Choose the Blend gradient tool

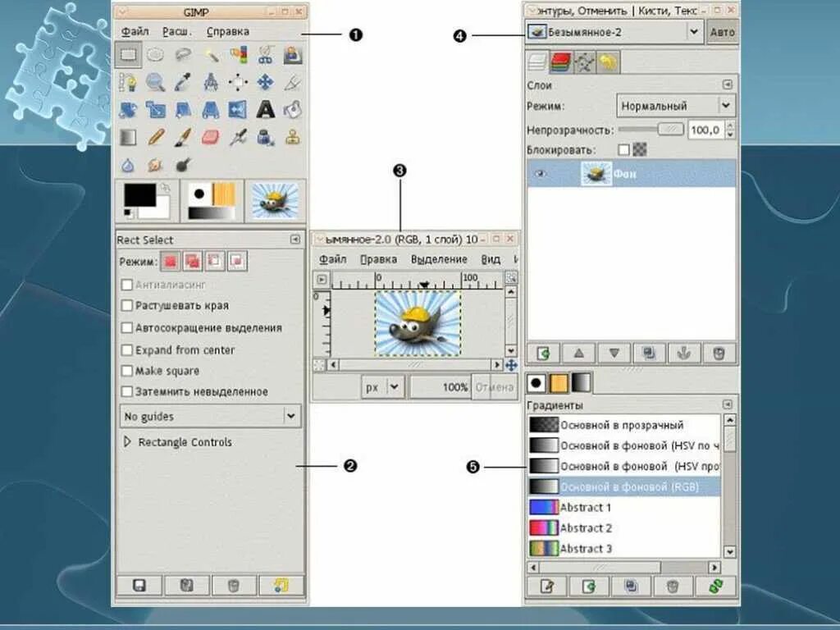(128, 138)
